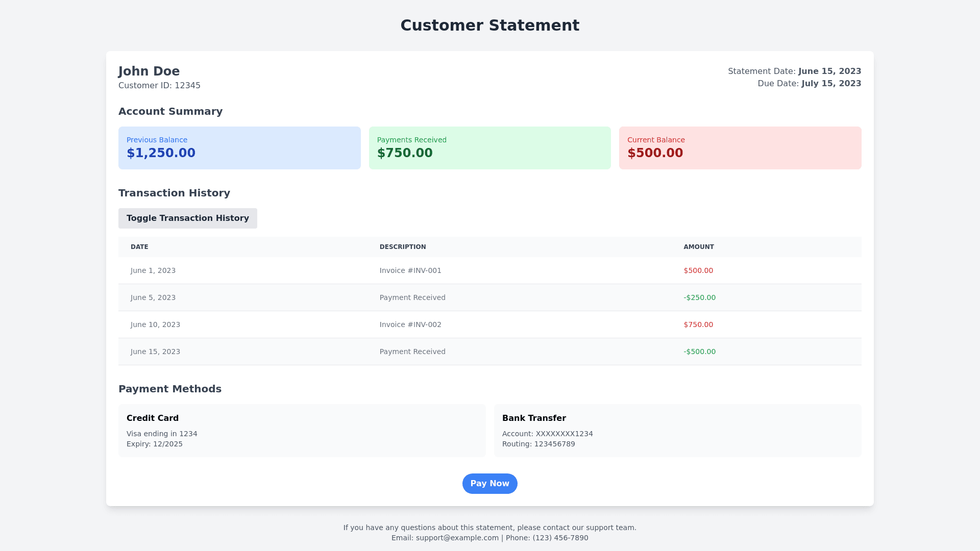Viewport: 980px width, 551px height.
Task: Toggle the transaction history table
Action: (187, 218)
